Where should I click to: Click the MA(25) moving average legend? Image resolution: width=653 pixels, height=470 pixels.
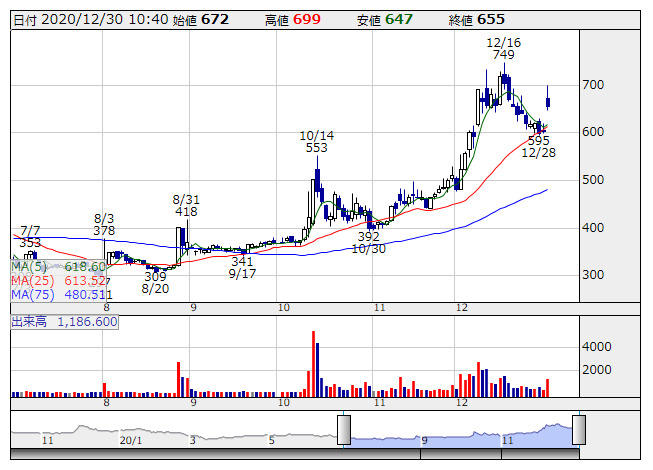[x=60, y=281]
